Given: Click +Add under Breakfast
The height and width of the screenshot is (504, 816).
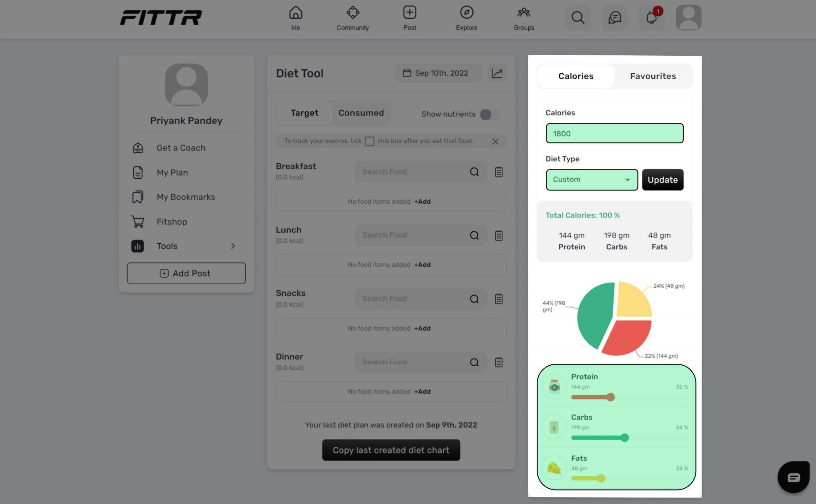Looking at the screenshot, I should (x=422, y=202).
